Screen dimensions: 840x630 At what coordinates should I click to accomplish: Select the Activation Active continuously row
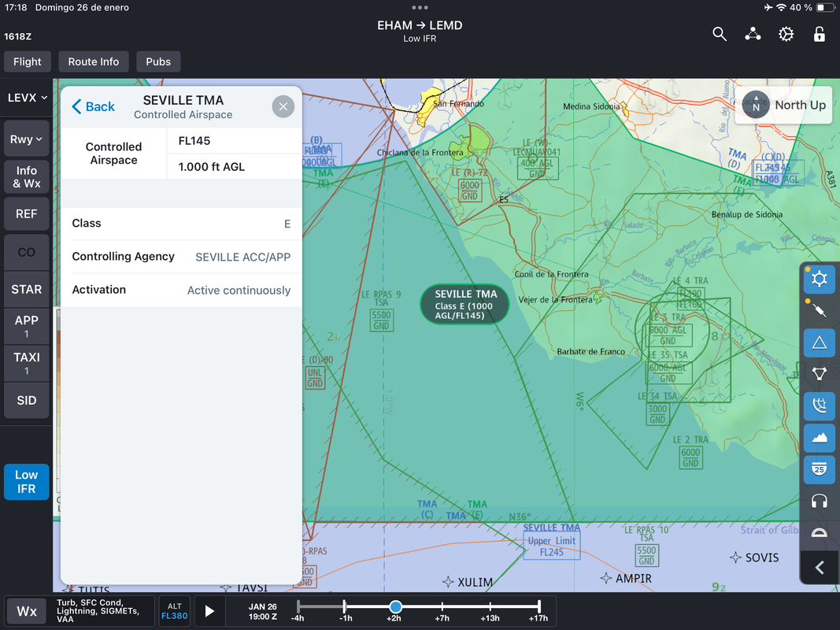click(x=181, y=290)
